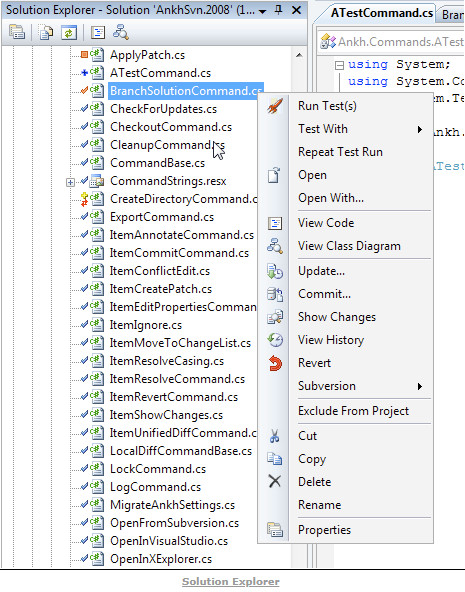This screenshot has height=592, width=465.
Task: Select ItemAnnotateCommand.cs in the tree
Action: point(182,235)
